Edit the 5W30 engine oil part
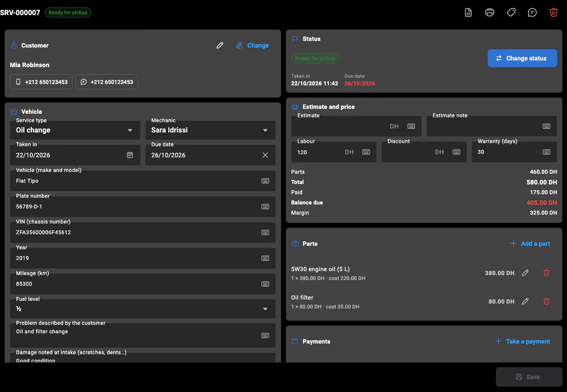This screenshot has width=567, height=392. point(525,273)
